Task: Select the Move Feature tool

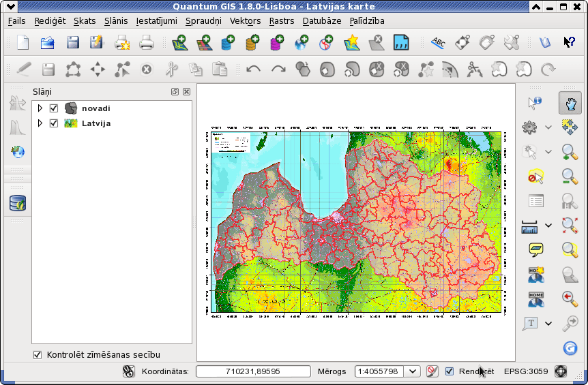Action: point(98,70)
